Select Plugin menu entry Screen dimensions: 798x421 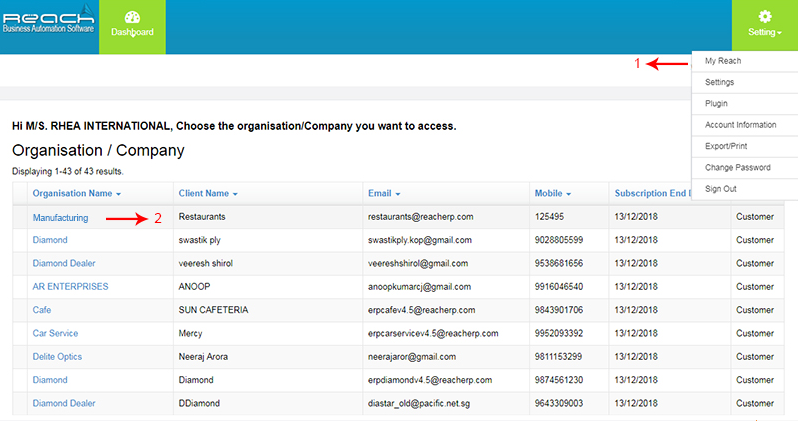tap(716, 103)
